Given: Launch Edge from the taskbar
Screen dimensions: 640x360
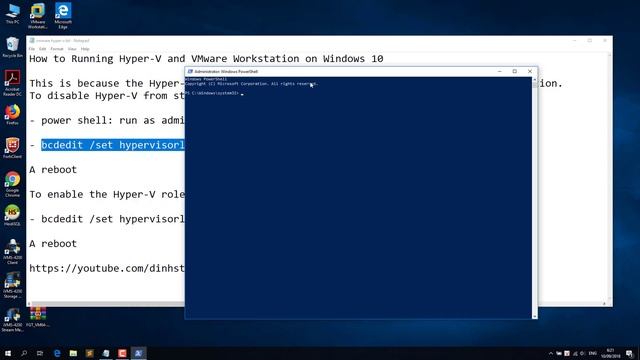Looking at the screenshot, I should click(x=57, y=353).
